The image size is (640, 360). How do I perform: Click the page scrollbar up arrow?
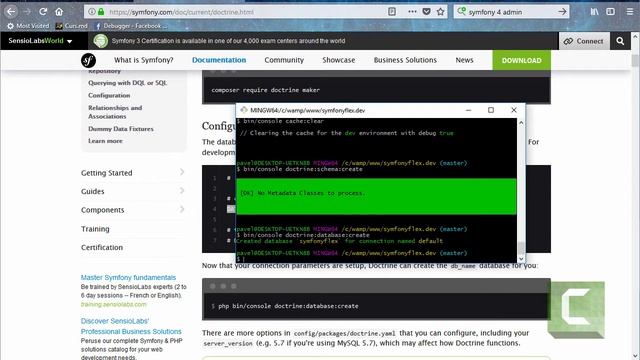(x=635, y=36)
